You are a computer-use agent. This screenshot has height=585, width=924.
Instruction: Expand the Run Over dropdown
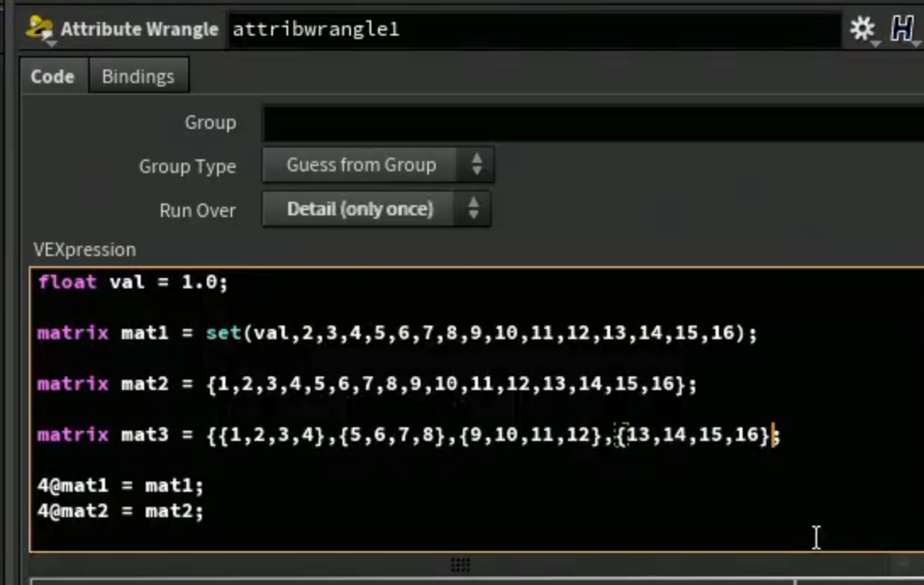376,209
